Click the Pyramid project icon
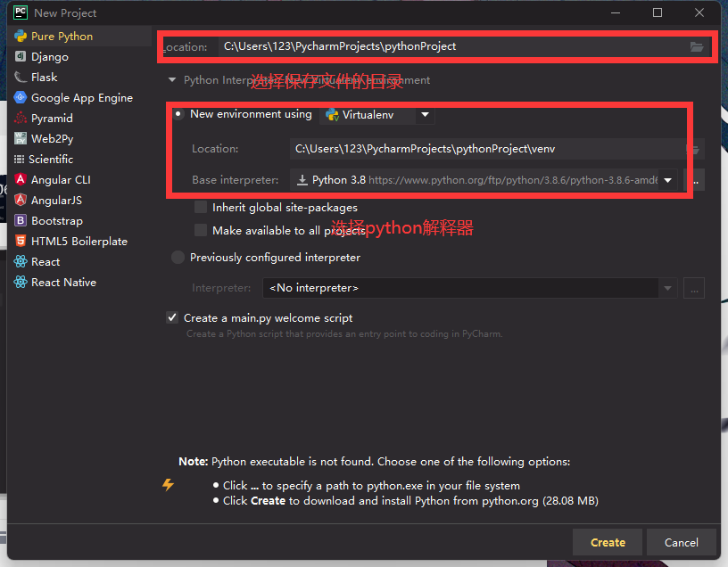The height and width of the screenshot is (567, 728). click(x=21, y=118)
